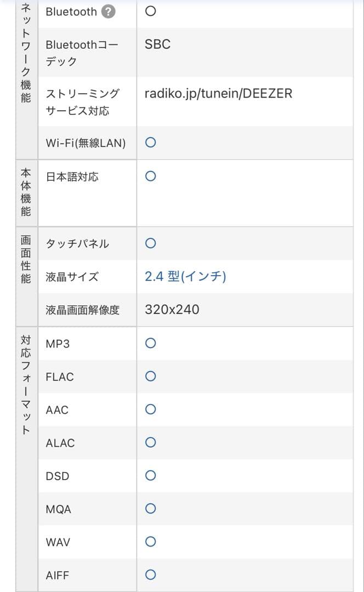Screen dimensions: 364x592
Task: Click the circle mark beside ALAC
Action: coord(151,442)
